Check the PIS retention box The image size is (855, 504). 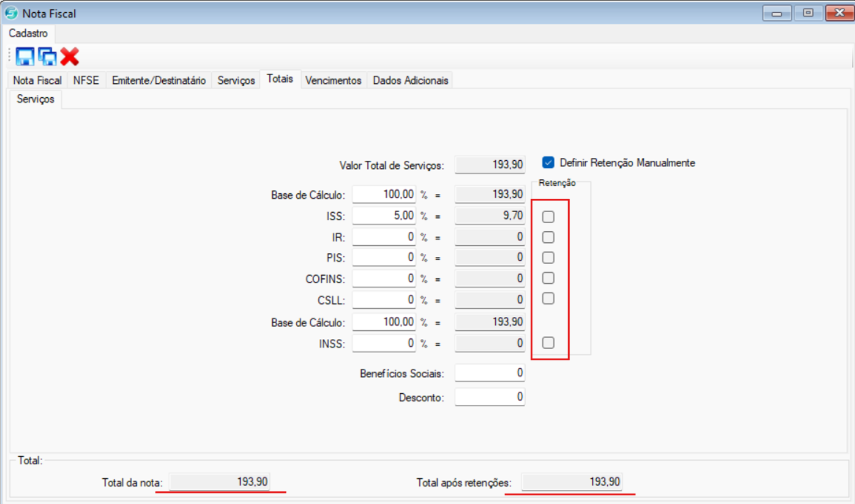[x=548, y=257]
